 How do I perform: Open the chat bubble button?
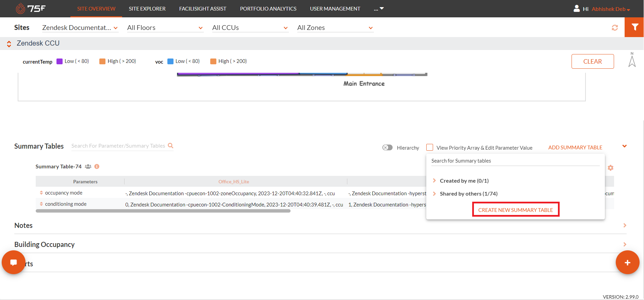click(x=14, y=262)
